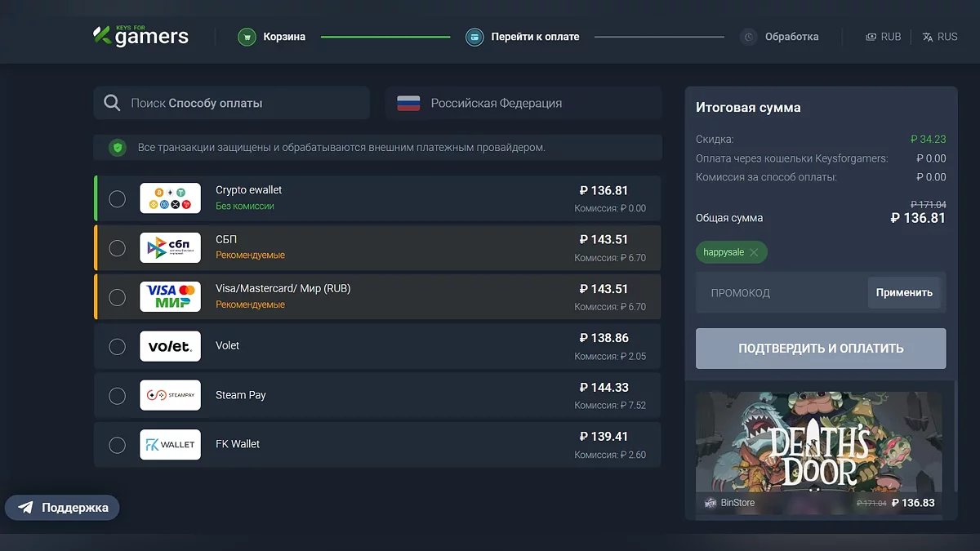Click ПОДТВЕРДИТЬ И ОПЛАТИТЬ button
This screenshot has height=551, width=980.
(821, 349)
